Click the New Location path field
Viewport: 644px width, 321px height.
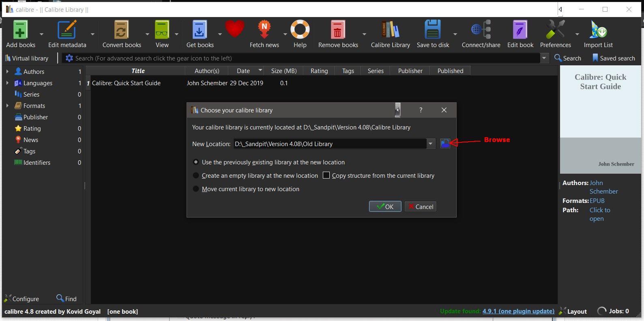(330, 144)
